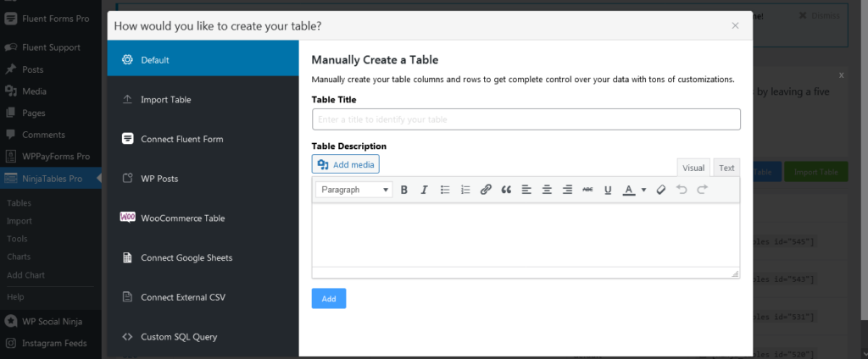Switch to the Visual editor tab
The width and height of the screenshot is (868, 359).
click(693, 168)
